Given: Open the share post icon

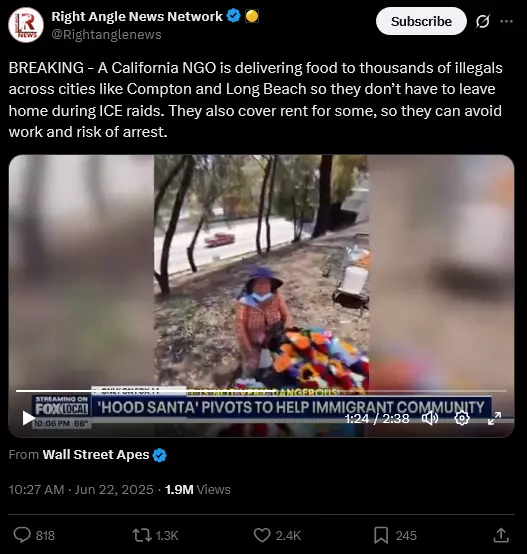Looking at the screenshot, I should [501, 535].
